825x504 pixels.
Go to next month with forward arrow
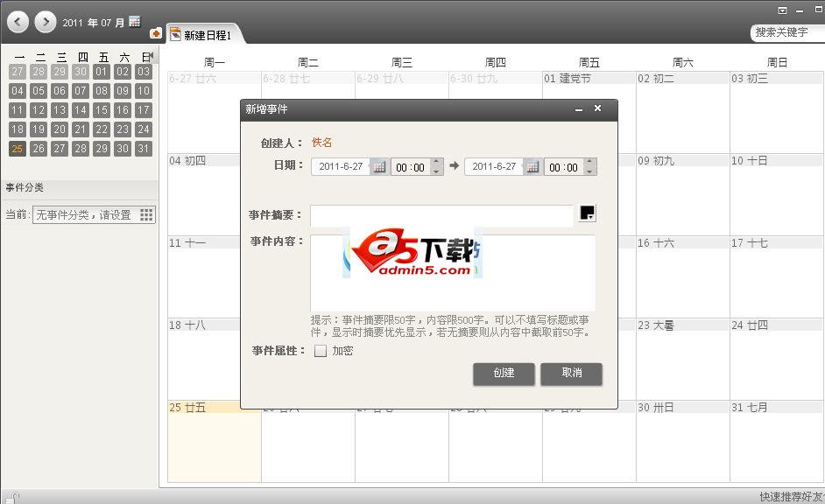(x=46, y=22)
